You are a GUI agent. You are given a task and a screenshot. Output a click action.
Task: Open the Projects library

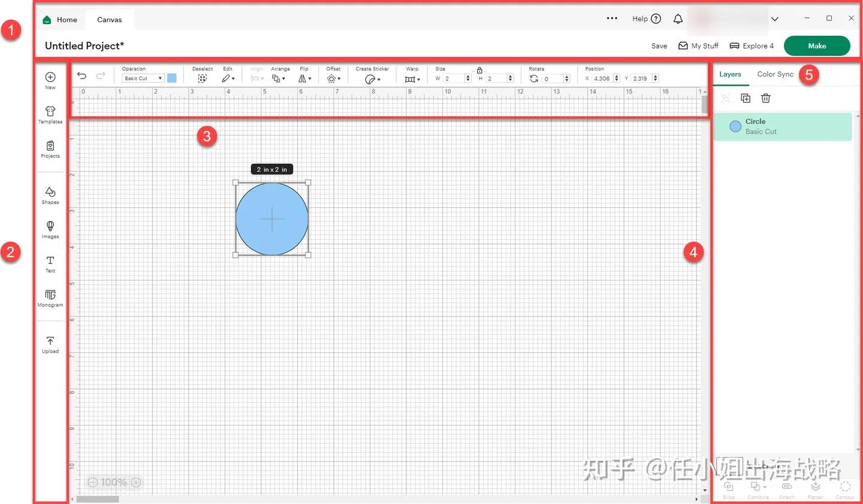pyautogui.click(x=50, y=146)
